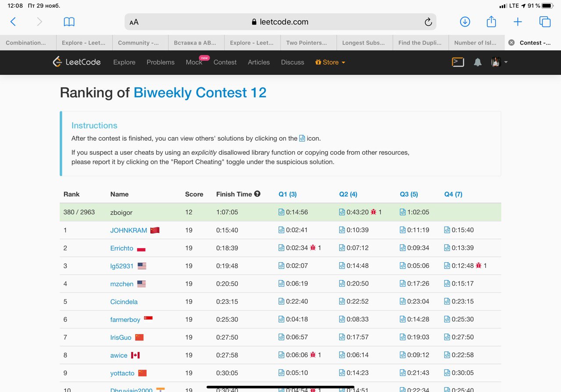Open IrisGuo's profile link
This screenshot has height=392, width=561.
121,338
